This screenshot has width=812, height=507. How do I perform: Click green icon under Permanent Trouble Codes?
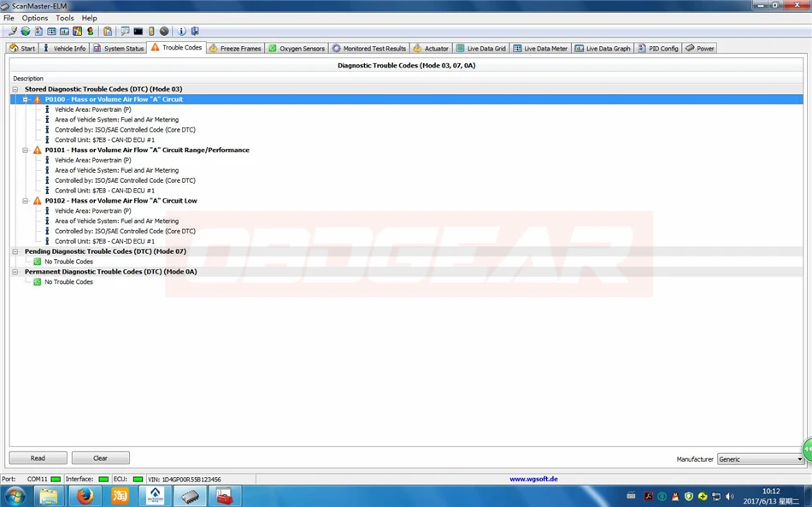click(38, 282)
